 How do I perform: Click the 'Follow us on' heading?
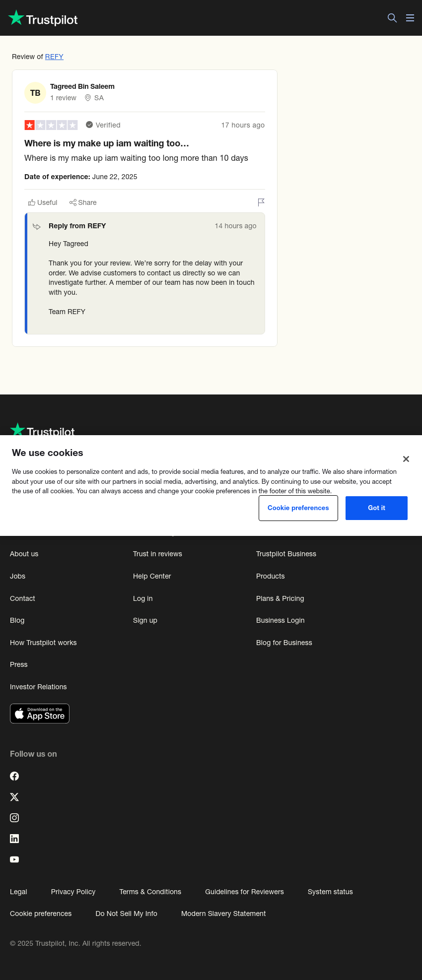coord(33,754)
